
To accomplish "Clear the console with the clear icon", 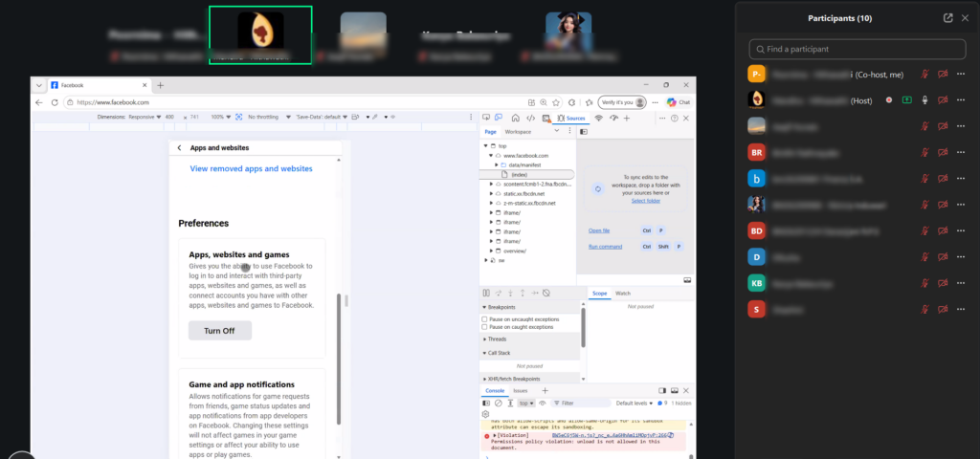I will coord(498,404).
